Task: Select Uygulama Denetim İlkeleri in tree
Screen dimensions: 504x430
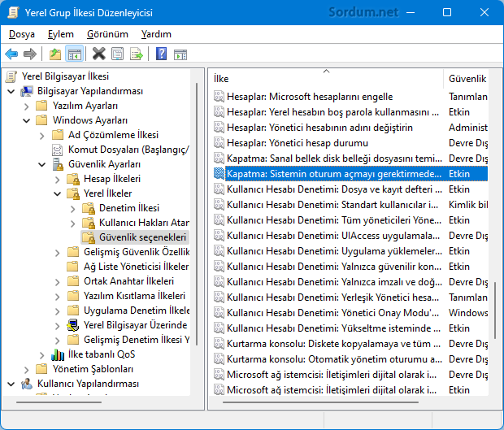Action: pyautogui.click(x=137, y=311)
